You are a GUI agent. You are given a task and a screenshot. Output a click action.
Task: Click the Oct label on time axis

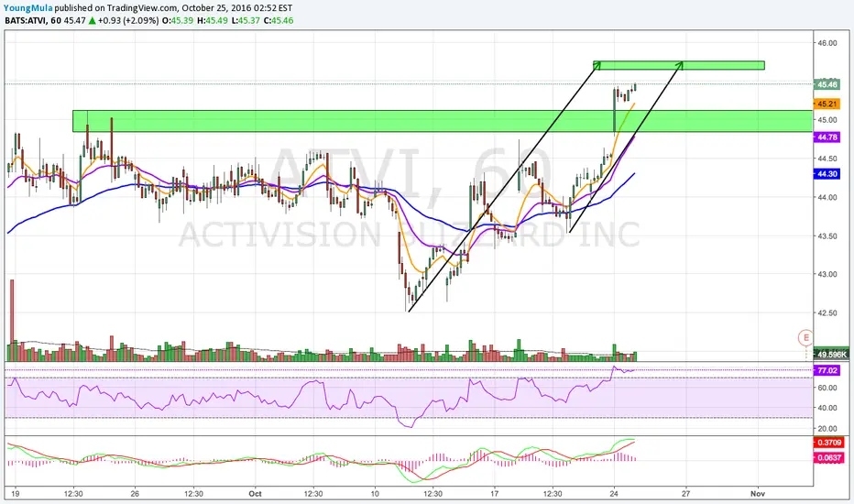point(255,494)
